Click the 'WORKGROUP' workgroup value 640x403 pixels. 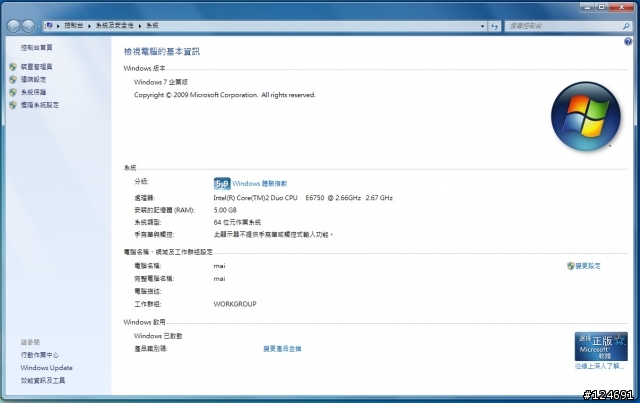point(235,304)
